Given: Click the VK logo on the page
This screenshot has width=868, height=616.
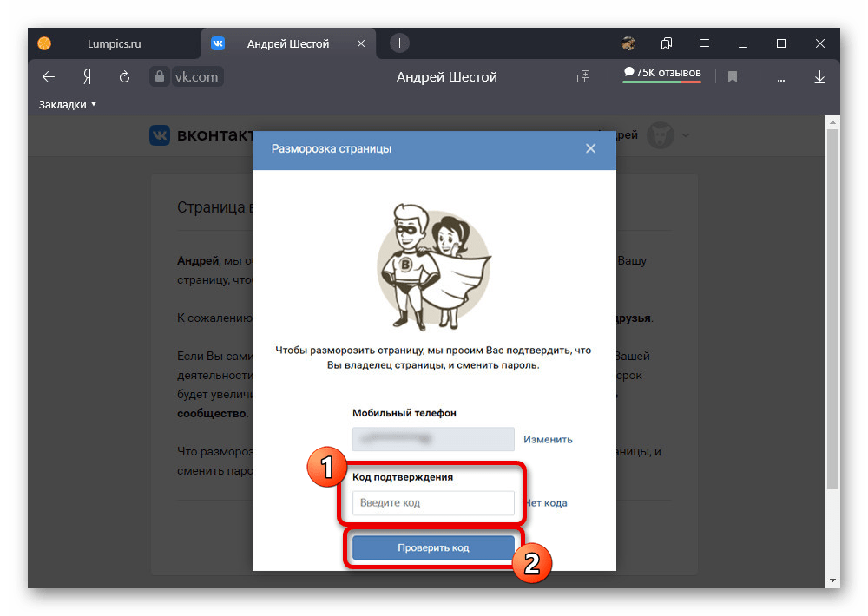Looking at the screenshot, I should [x=160, y=135].
